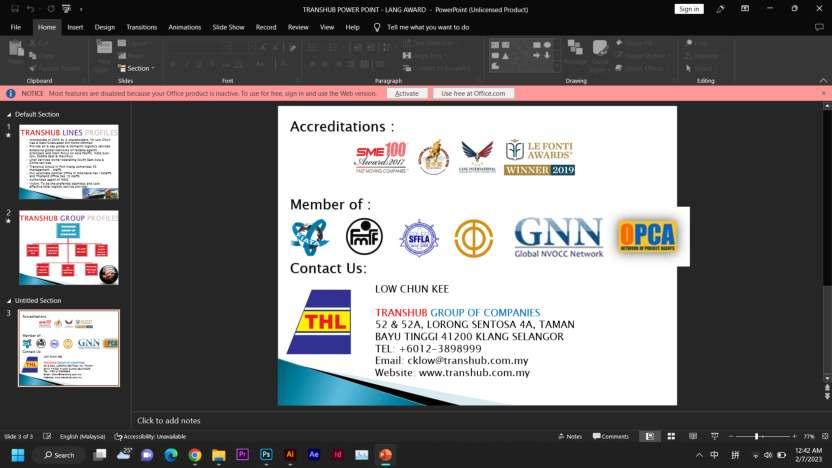This screenshot has height=468, width=832.
Task: Collapse the ribbon with the chevron arrow
Action: point(823,81)
